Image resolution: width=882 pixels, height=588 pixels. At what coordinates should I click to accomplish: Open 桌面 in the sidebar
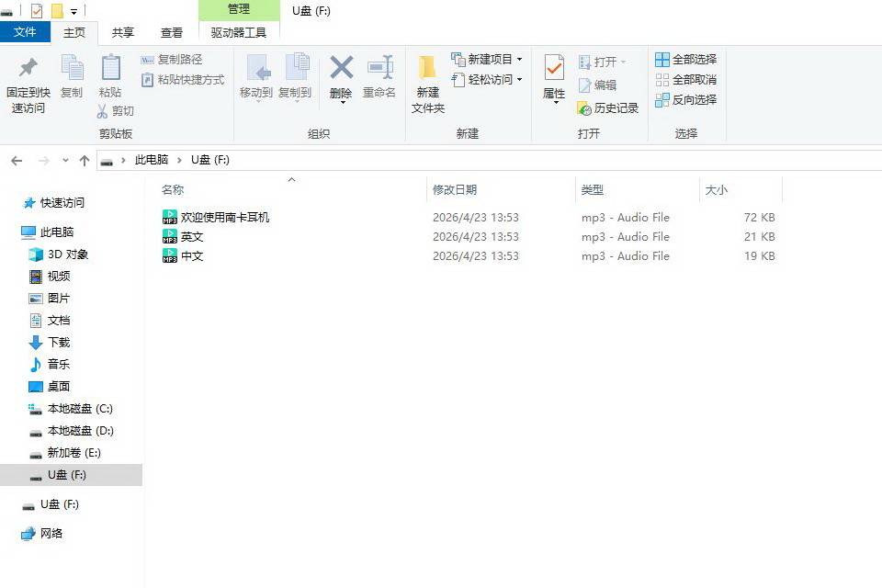(50, 386)
